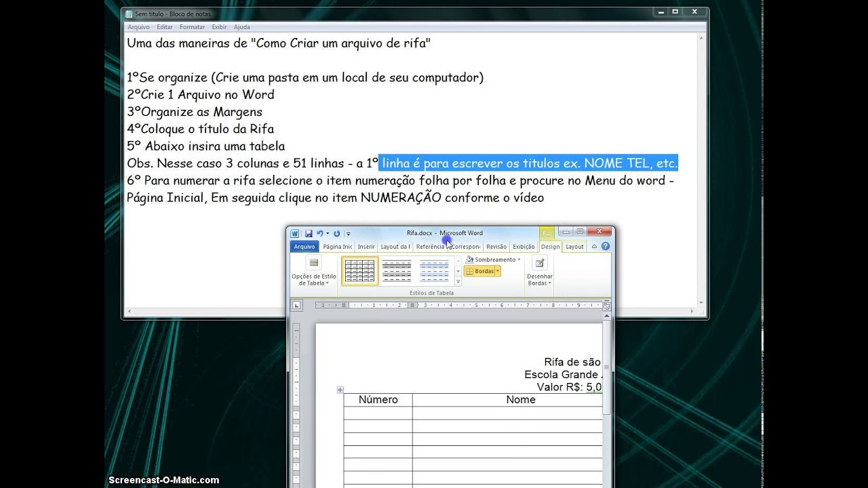
Task: Open the Sombreamento shading dropdown
Action: 493,260
